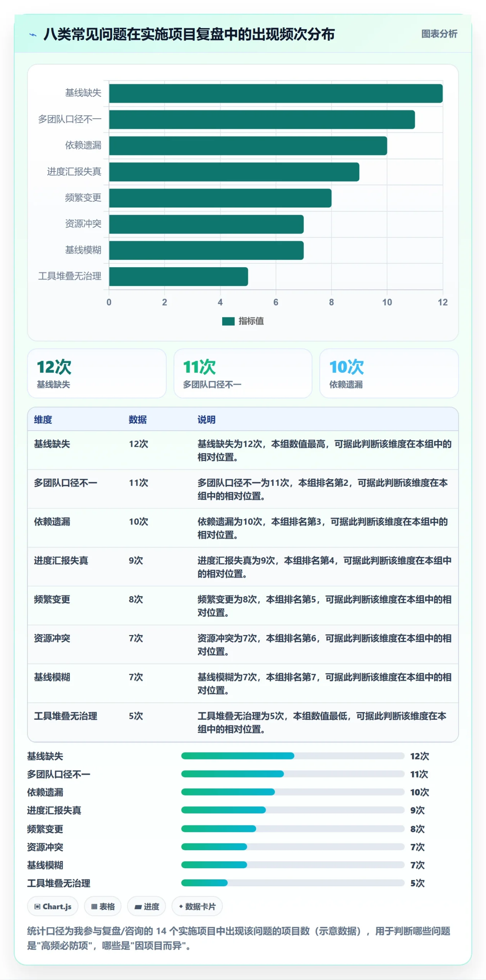
Task: Select the 表格 tag chip
Action: click(x=103, y=906)
